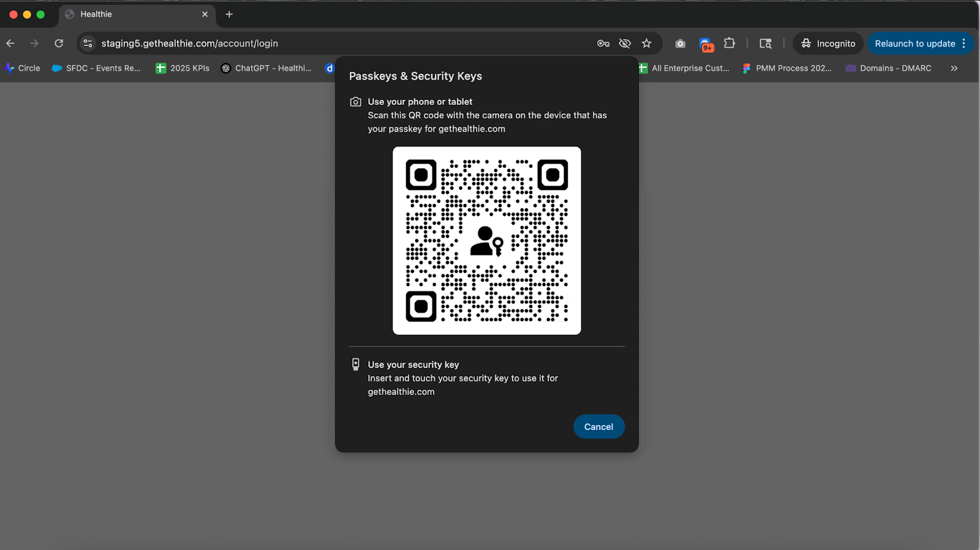This screenshot has width=980, height=550.
Task: Click the browser forward arrow
Action: coord(34,43)
